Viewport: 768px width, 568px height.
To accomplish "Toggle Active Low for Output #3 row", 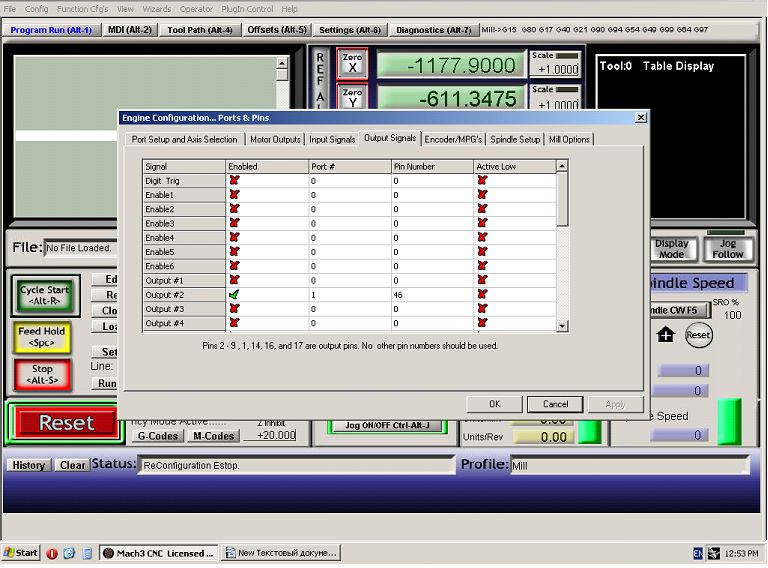I will pos(482,308).
